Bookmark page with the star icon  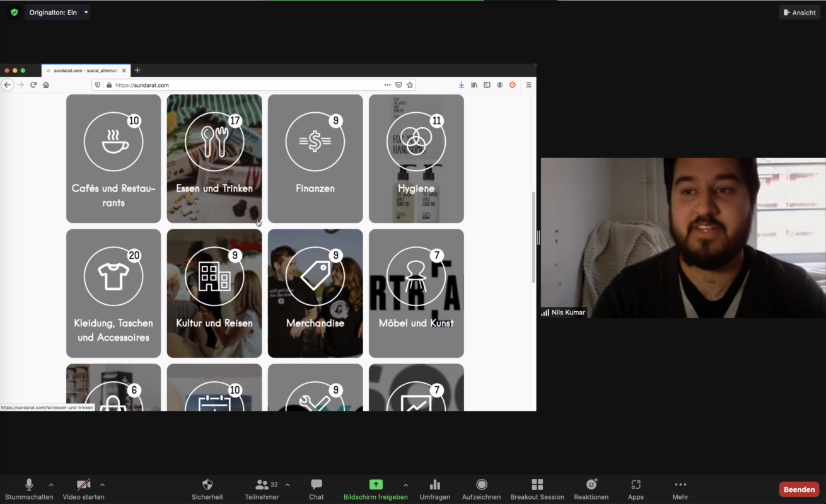click(x=410, y=85)
